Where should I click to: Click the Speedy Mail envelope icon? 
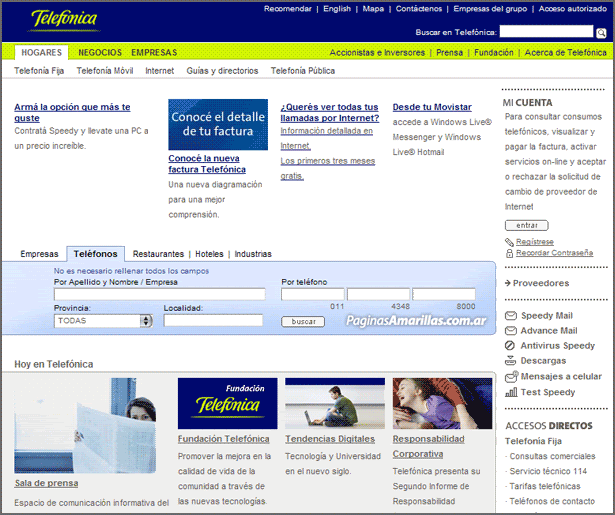pyautogui.click(x=511, y=316)
